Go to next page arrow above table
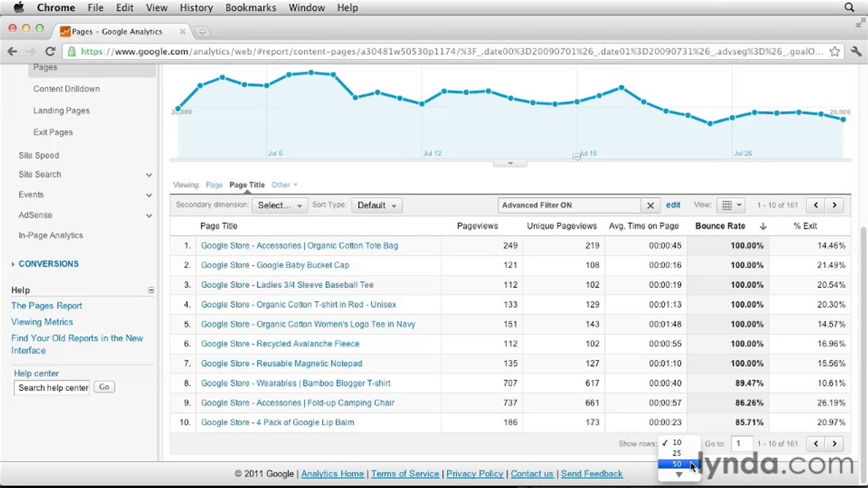 [x=834, y=205]
